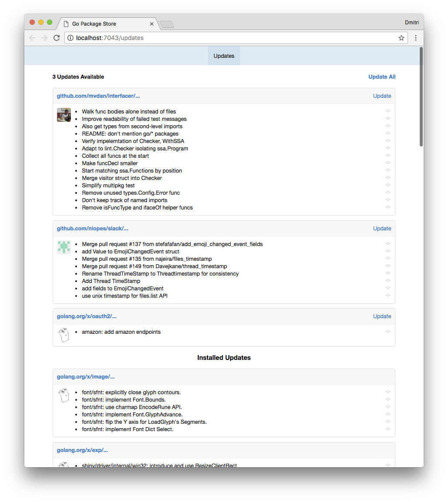Bookmark this page with the star icon
The height and width of the screenshot is (502, 448).
[x=401, y=38]
